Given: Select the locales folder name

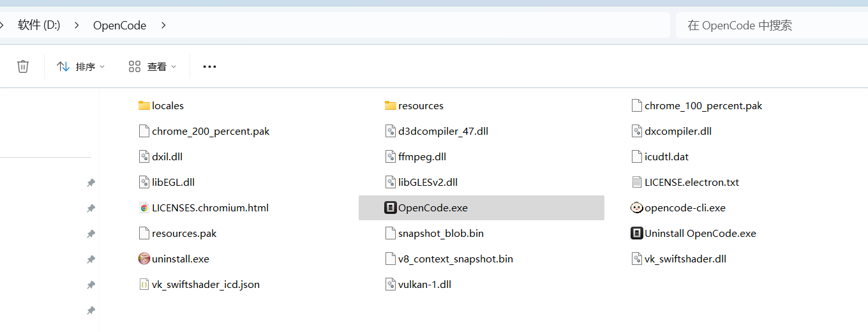Looking at the screenshot, I should point(168,105).
